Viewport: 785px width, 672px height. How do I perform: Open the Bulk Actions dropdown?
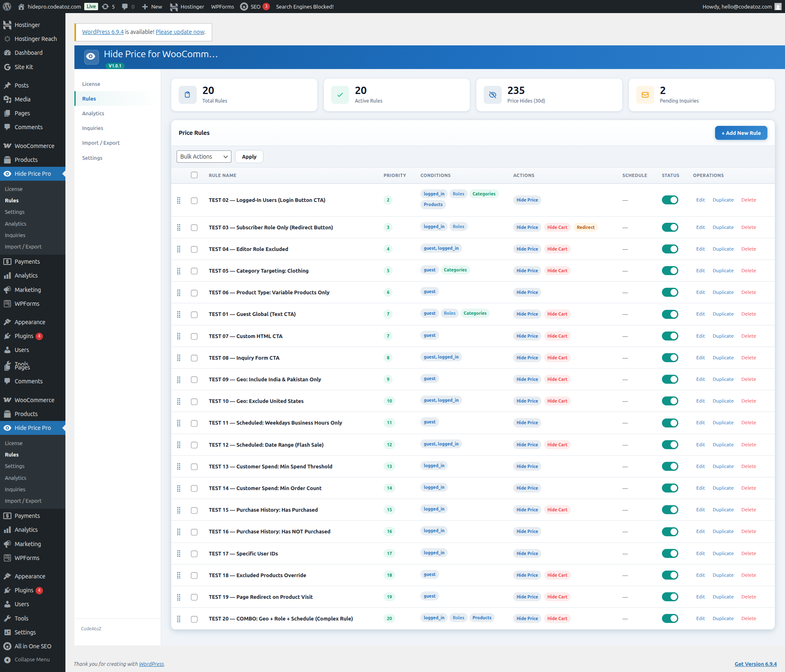pos(204,157)
